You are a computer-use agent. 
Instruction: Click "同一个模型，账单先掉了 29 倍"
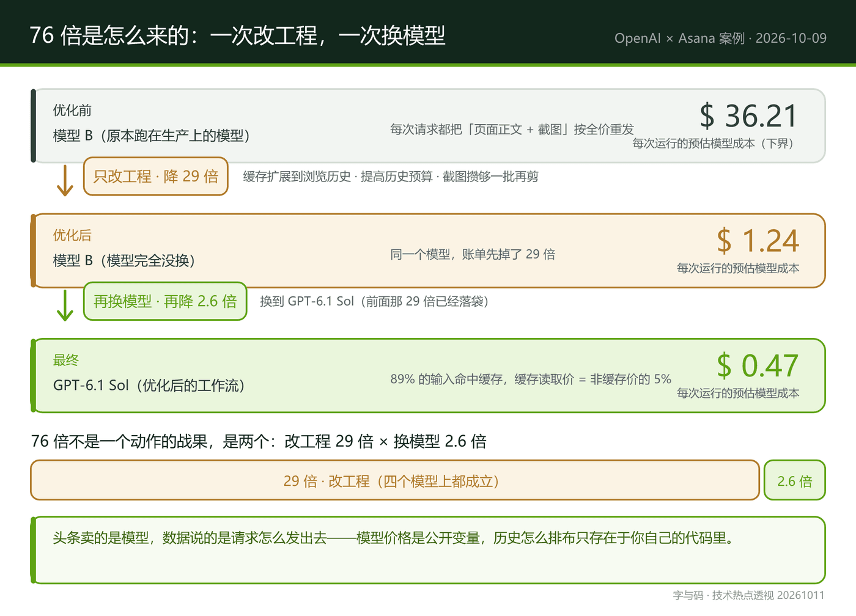[473, 254]
